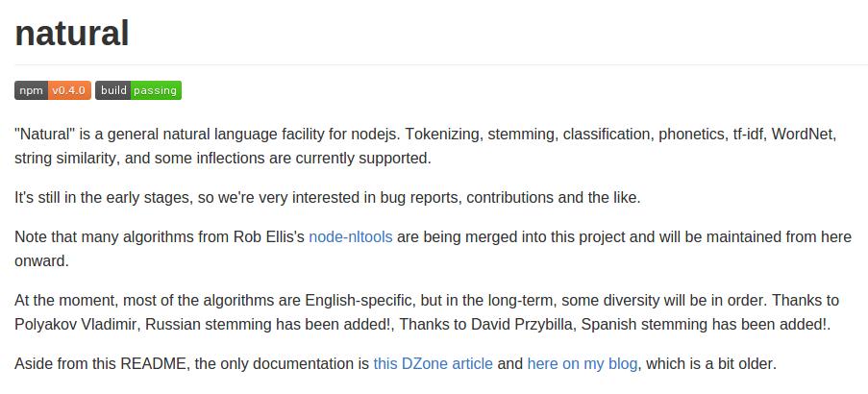Click the phrase which is a bit older

(x=711, y=364)
